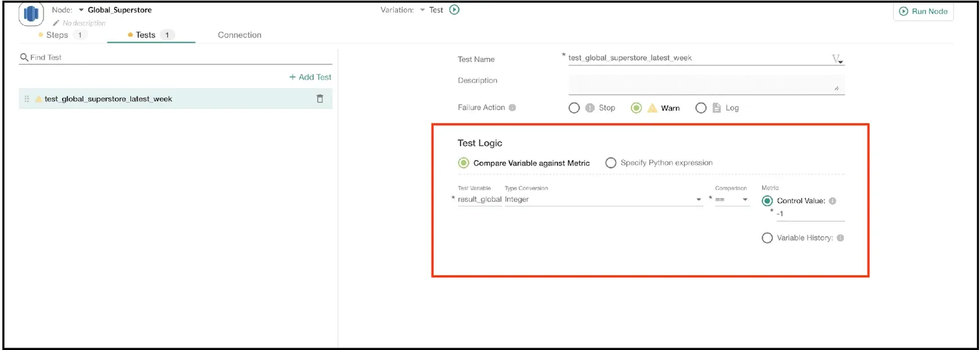Click the Run Node button
Screen dimensions: 980x350
(x=923, y=11)
